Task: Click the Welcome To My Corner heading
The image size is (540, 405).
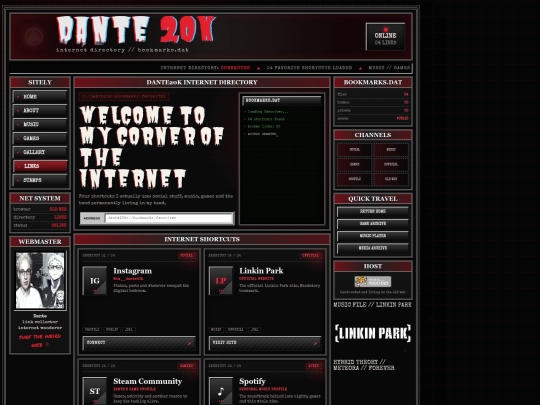Action: point(152,147)
